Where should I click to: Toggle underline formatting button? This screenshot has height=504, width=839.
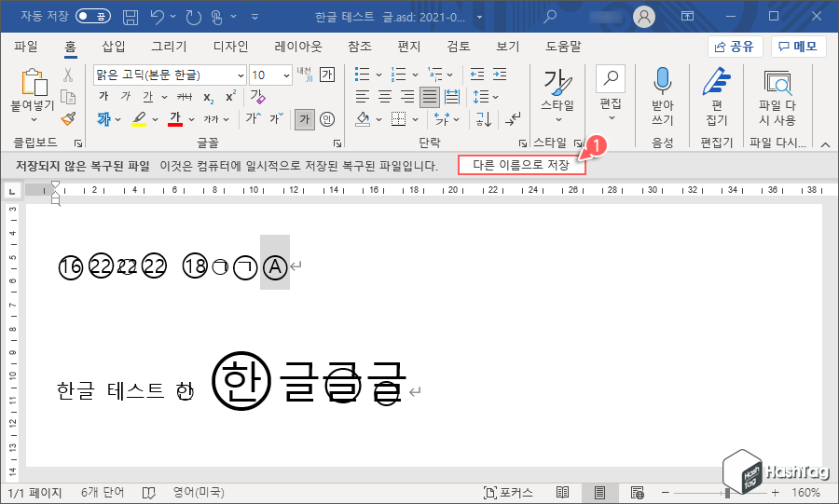(148, 96)
